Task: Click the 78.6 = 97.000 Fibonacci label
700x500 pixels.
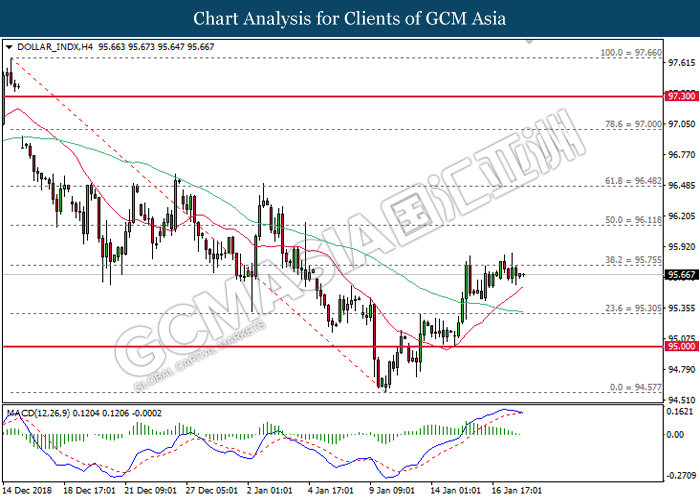Action: pos(633,125)
